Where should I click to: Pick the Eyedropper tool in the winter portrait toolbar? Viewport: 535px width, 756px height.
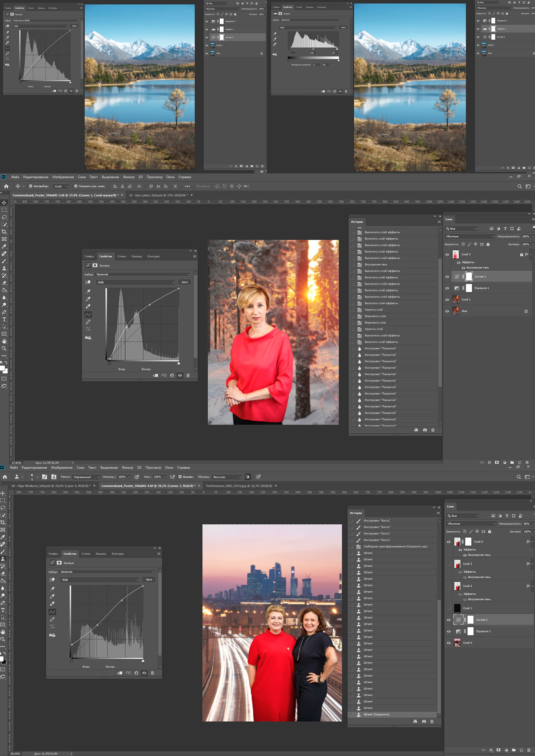point(4,246)
